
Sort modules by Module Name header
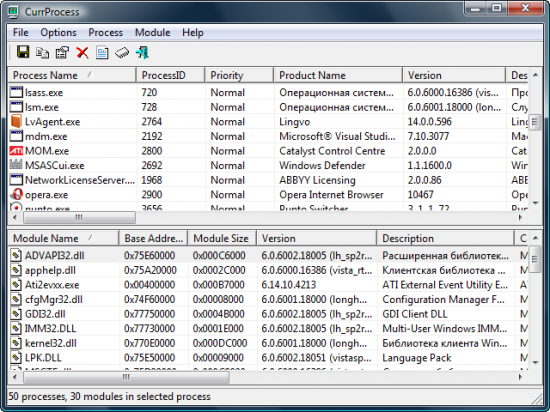pos(63,238)
